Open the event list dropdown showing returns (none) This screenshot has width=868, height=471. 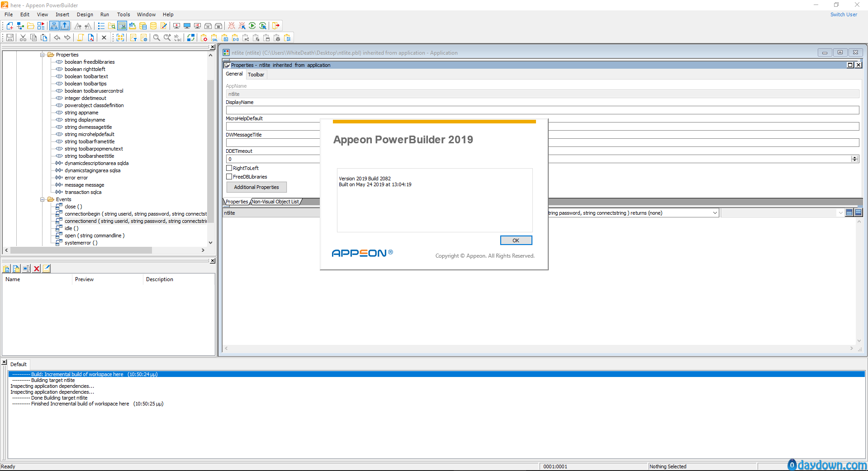click(715, 213)
